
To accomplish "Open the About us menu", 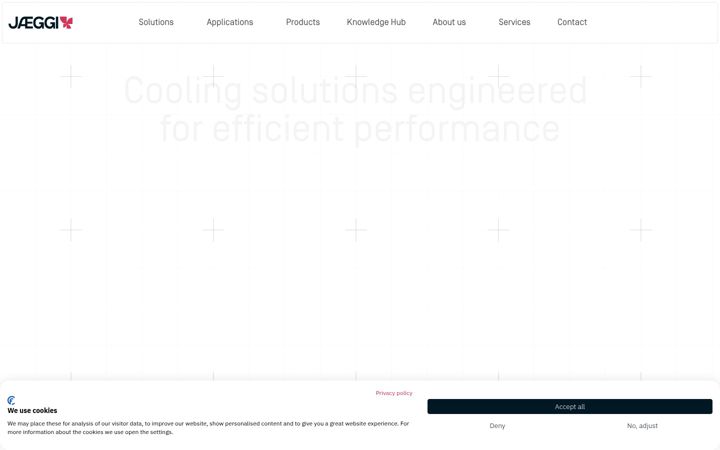I will (449, 22).
